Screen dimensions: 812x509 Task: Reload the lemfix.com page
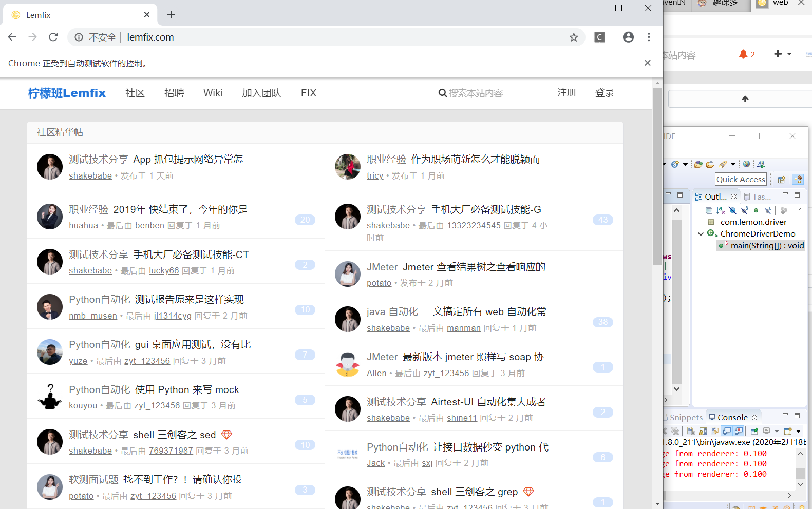(53, 37)
